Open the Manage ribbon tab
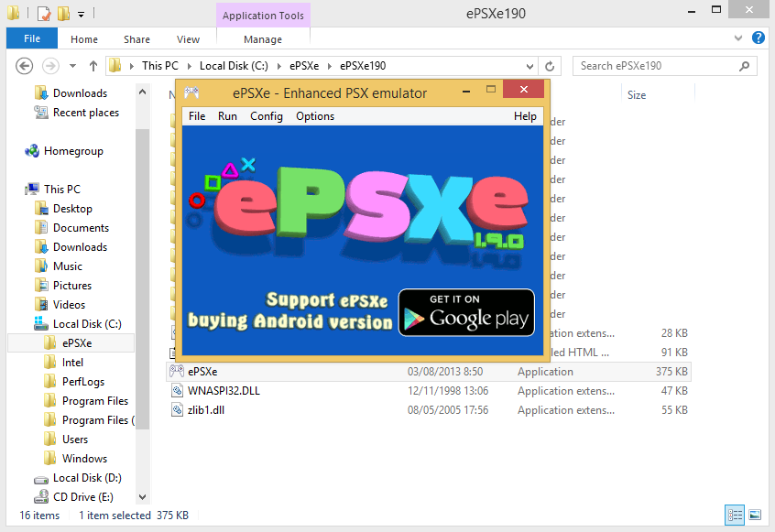Screen dimensions: 775x532 pos(262,39)
